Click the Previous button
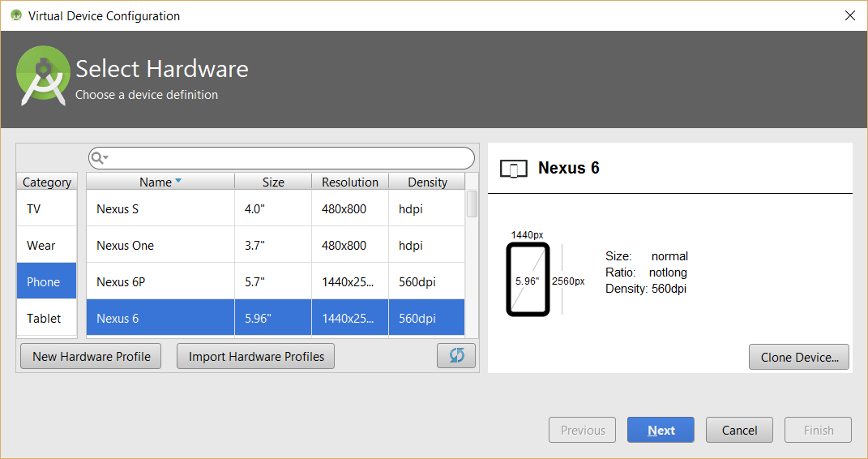This screenshot has width=868, height=459. (583, 430)
